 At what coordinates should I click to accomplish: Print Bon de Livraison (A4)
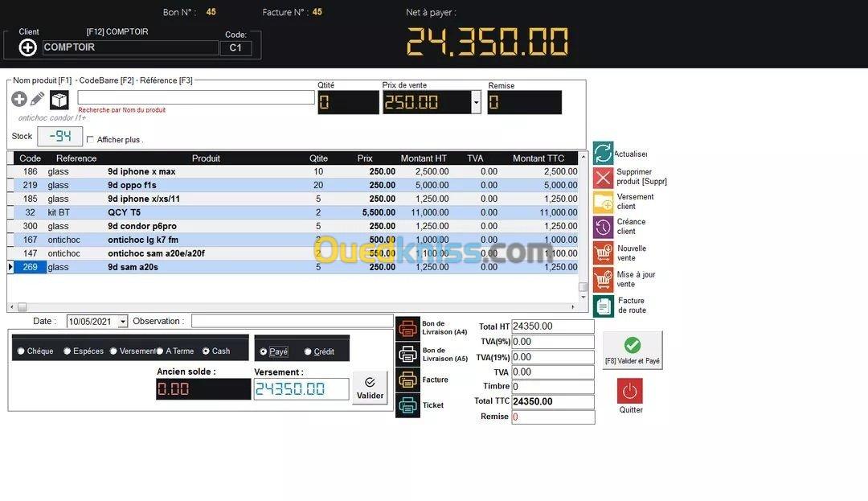pyautogui.click(x=408, y=328)
